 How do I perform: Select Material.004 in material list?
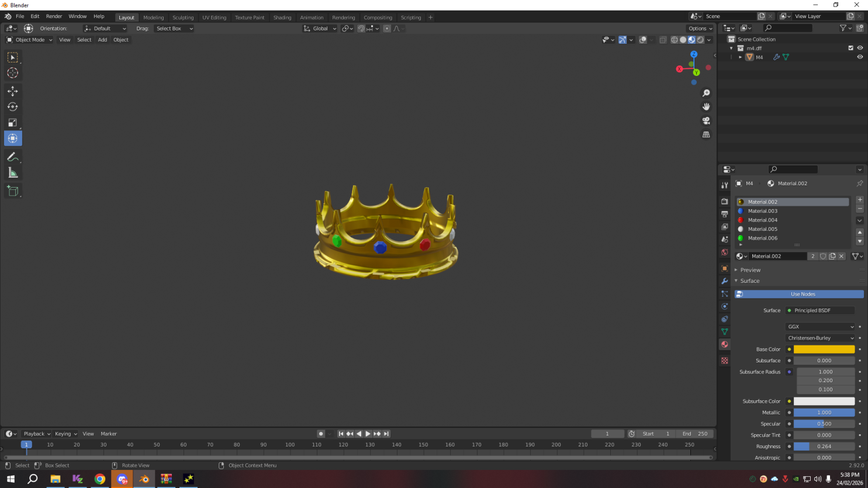point(762,220)
